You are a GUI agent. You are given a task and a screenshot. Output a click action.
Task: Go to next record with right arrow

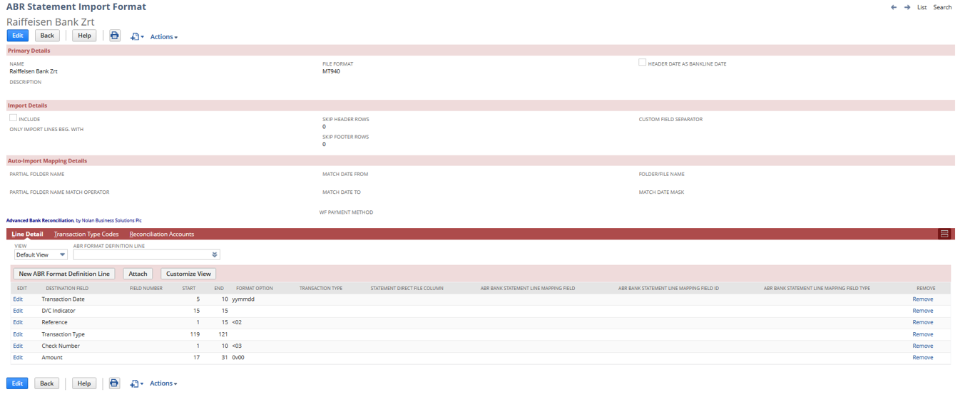point(907,7)
